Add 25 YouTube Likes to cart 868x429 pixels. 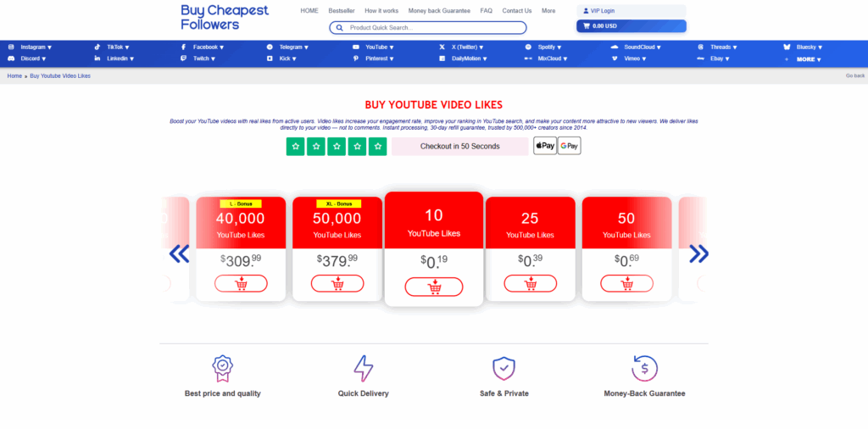click(x=531, y=283)
